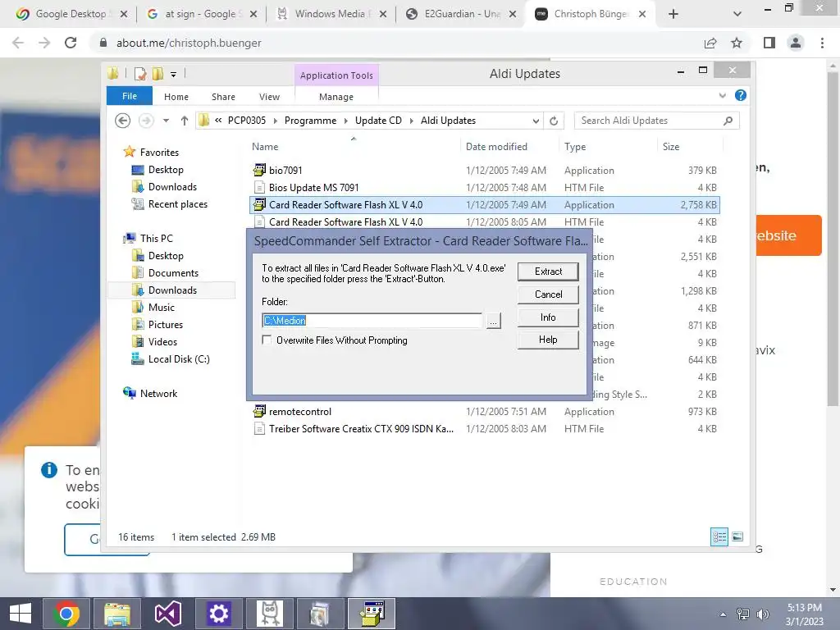Screen dimensions: 840x630
Task: Go back in Explorer navigation
Action: 123,121
